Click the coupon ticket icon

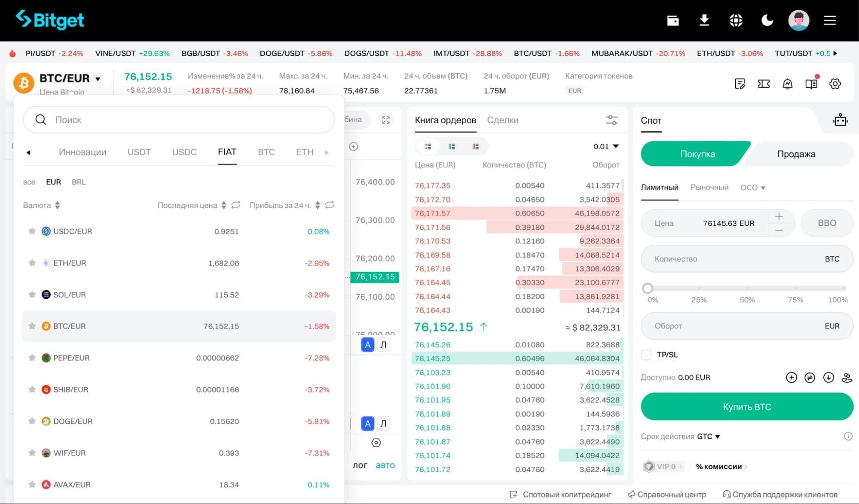pos(764,84)
